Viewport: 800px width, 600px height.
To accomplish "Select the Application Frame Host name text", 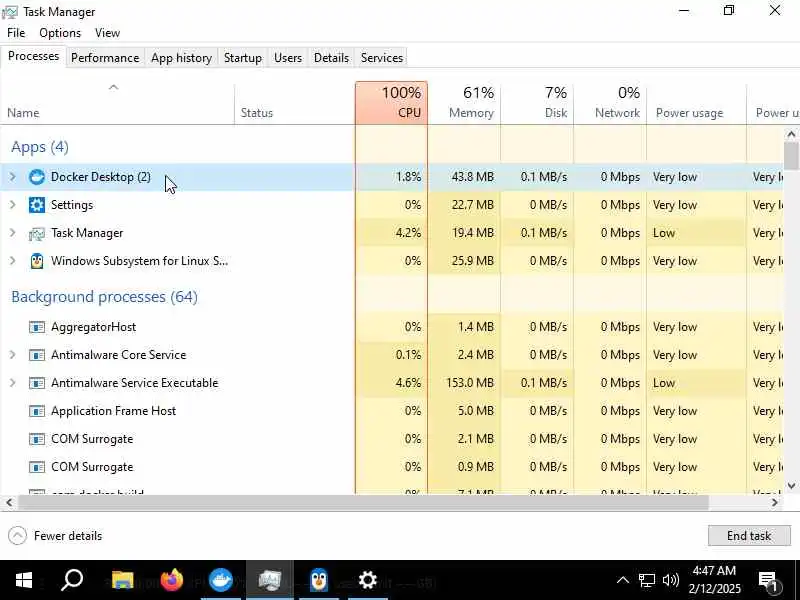I will 113,411.
